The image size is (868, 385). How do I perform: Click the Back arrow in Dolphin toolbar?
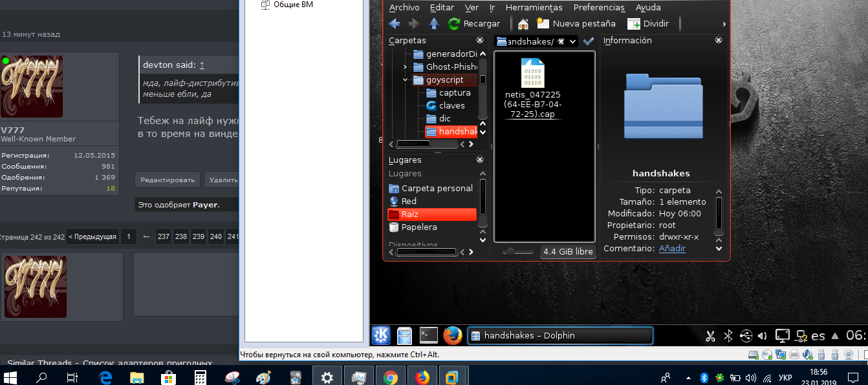tap(394, 24)
